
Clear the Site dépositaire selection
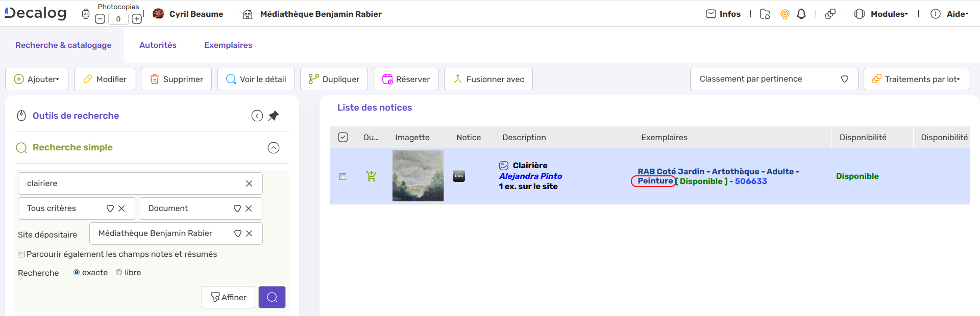click(249, 233)
